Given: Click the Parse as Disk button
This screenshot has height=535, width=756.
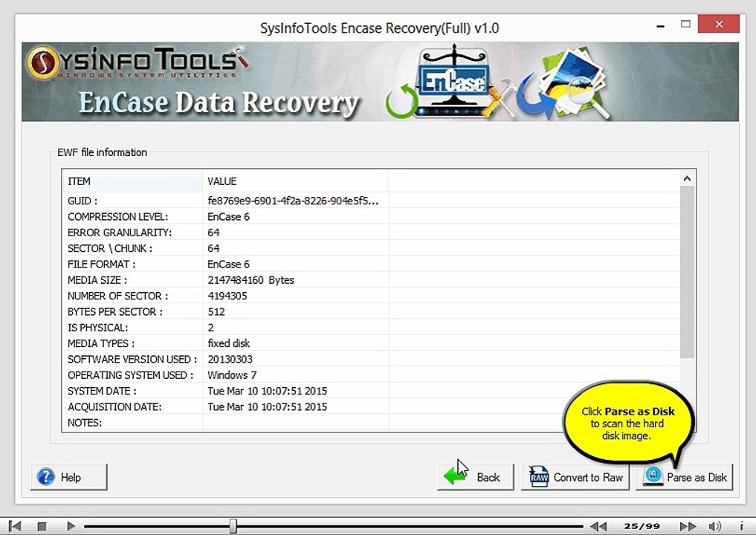Looking at the screenshot, I should point(684,477).
